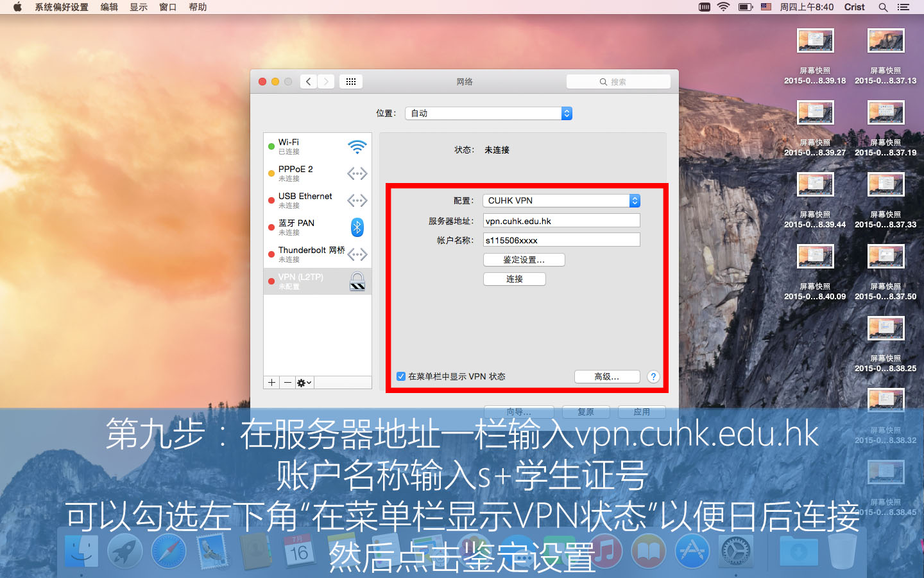Click the keyboard viewer icon in menu bar
924x578 pixels.
[x=705, y=7]
